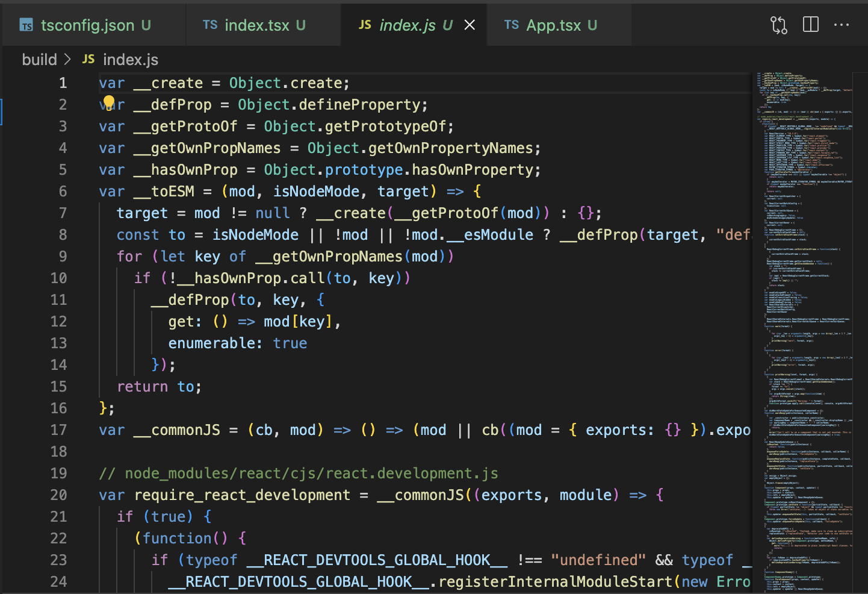Click the JS file icon in the breadcrumb
Image resolution: width=868 pixels, height=594 pixels.
click(x=87, y=59)
